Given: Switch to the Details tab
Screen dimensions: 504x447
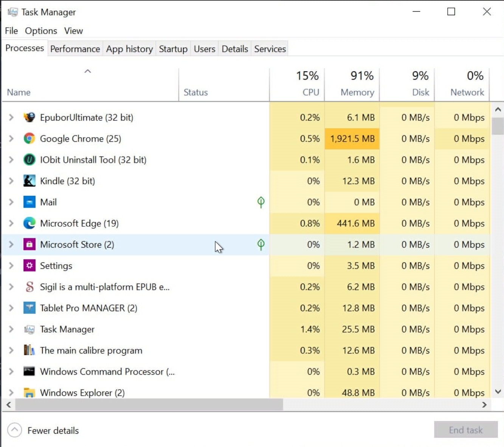Looking at the screenshot, I should coord(235,49).
